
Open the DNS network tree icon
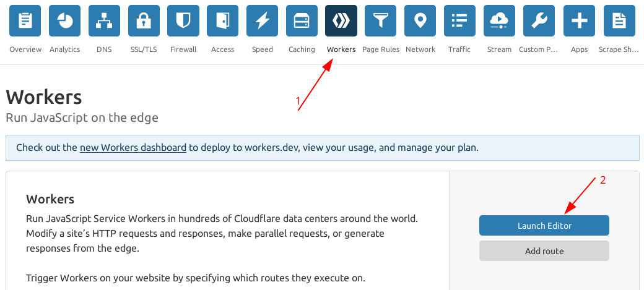pos(104,20)
